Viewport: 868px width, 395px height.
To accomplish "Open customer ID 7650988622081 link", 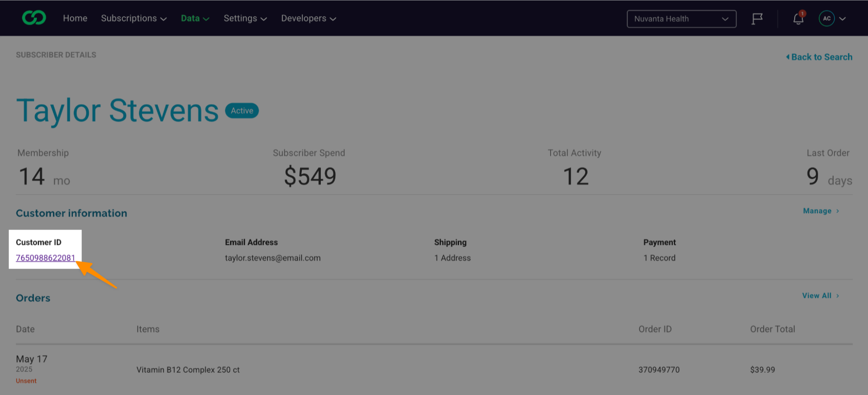I will click(46, 258).
